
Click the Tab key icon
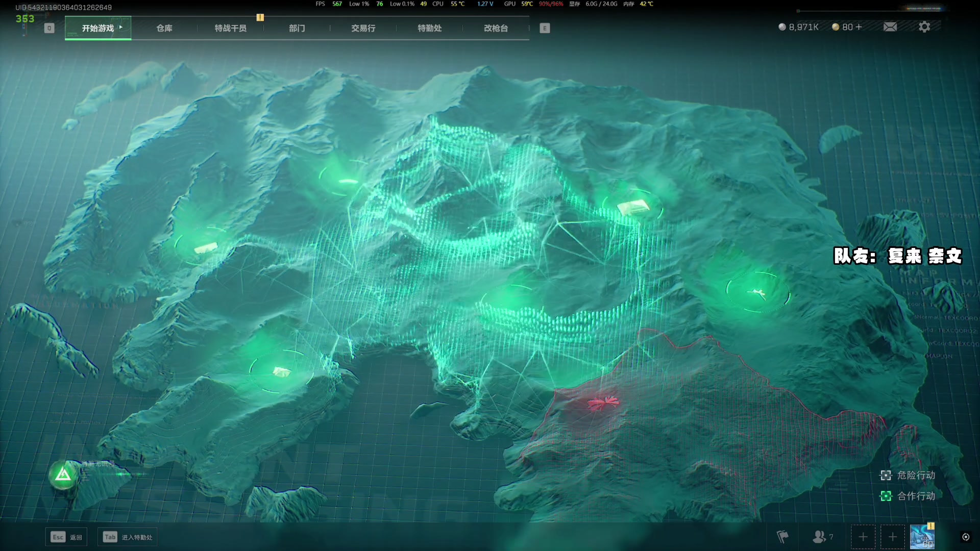pos(110,537)
